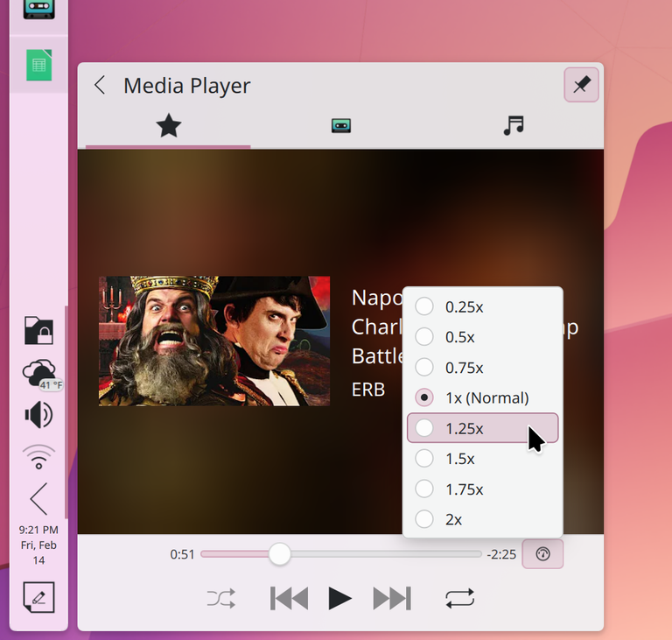Switch to the cassette player tab
The image size is (672, 640).
(x=341, y=126)
